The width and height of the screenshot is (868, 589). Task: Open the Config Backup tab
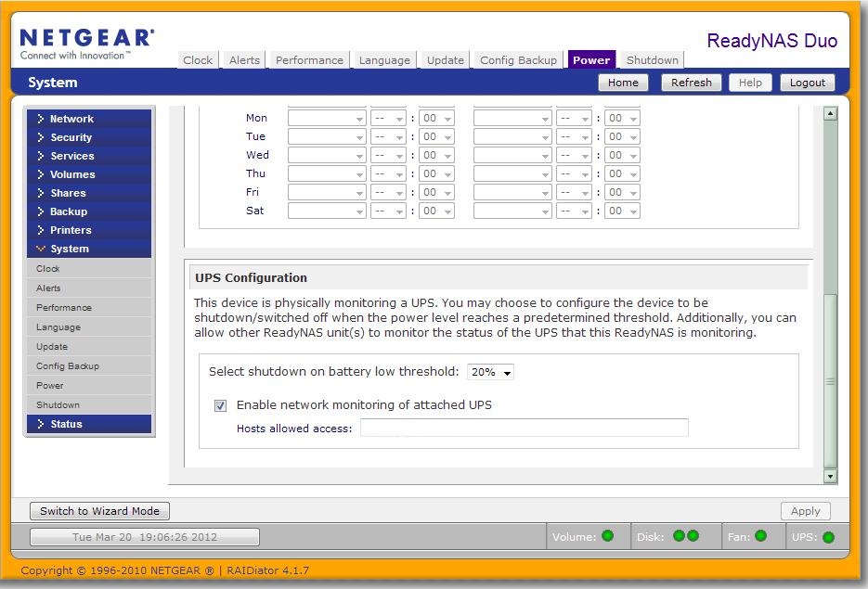[x=518, y=60]
